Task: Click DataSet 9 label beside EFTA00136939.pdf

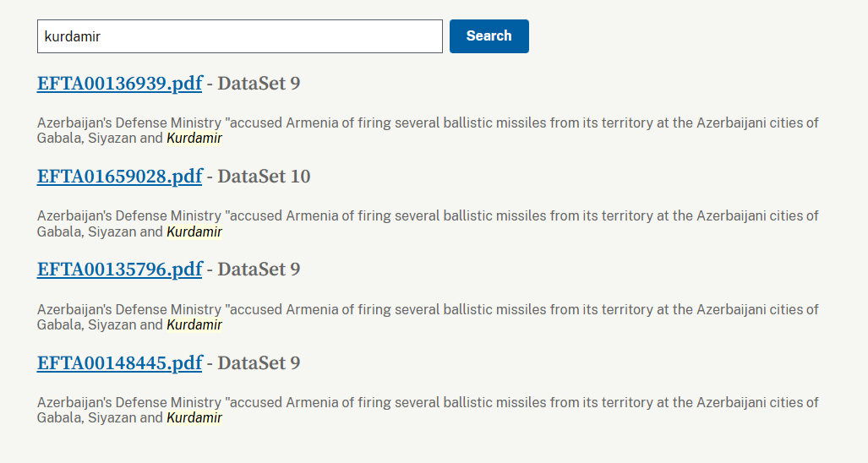Action: (x=259, y=84)
